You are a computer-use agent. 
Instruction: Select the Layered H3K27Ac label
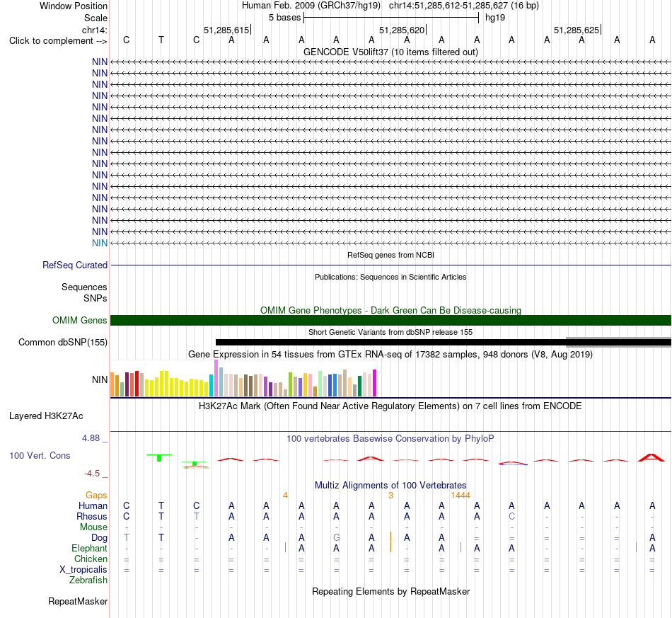click(46, 416)
